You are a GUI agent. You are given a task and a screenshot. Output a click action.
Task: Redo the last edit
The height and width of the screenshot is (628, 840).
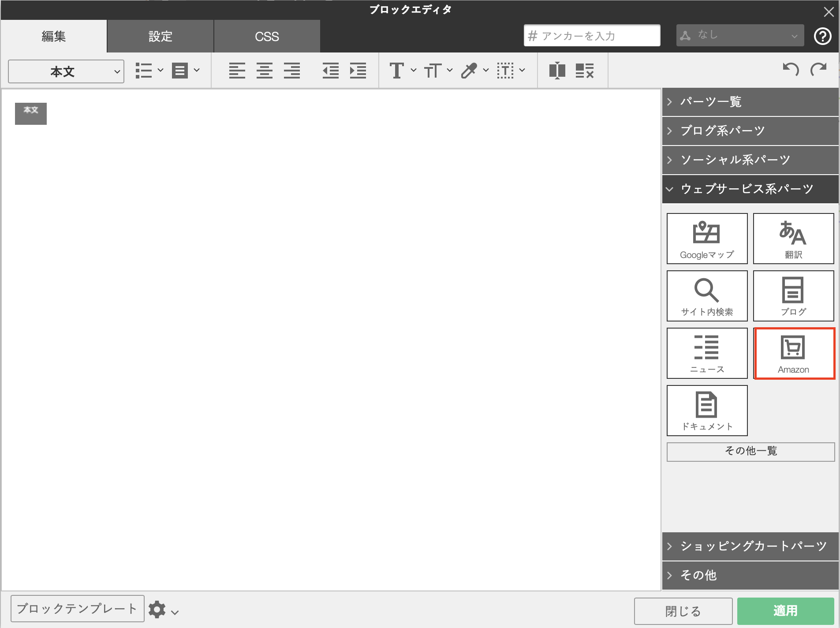[x=818, y=70]
